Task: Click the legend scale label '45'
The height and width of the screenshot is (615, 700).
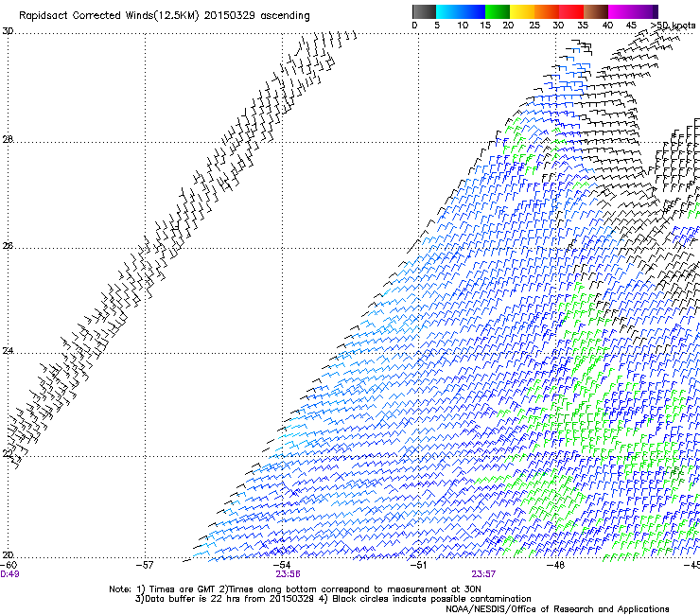Action: (x=631, y=26)
